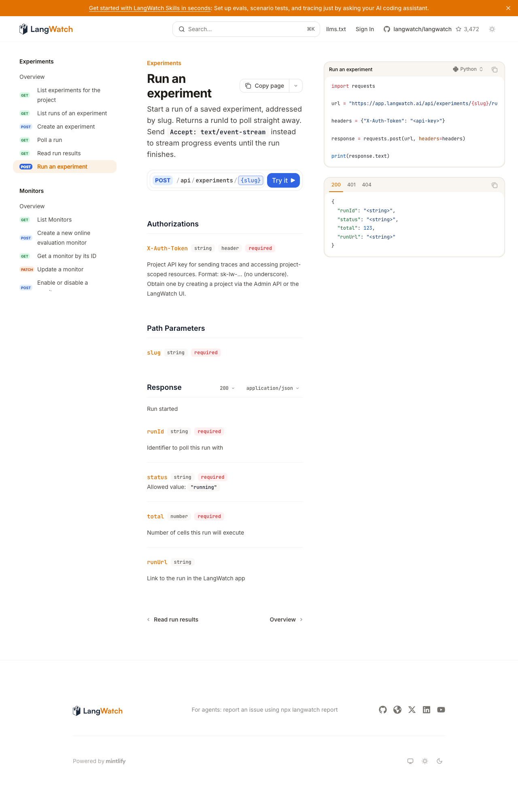Click the star icon next to 3,472
This screenshot has height=812, width=518.
point(459,29)
